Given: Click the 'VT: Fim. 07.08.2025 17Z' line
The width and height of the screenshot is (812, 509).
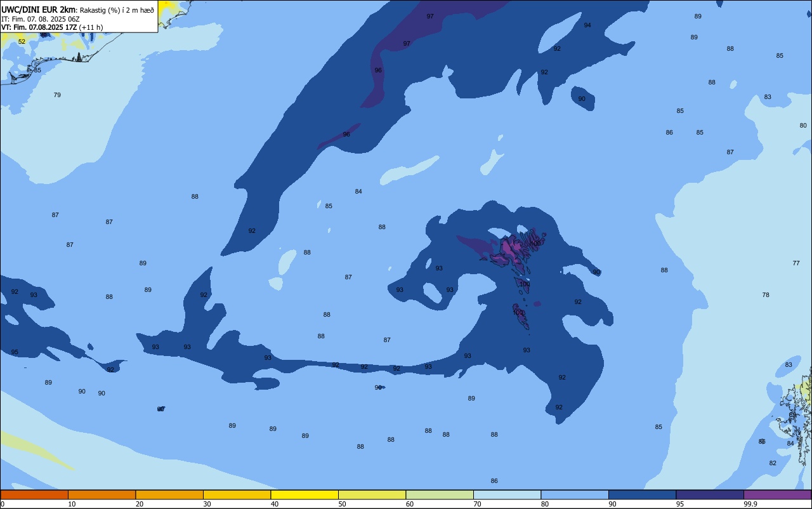Looking at the screenshot, I should [39, 27].
